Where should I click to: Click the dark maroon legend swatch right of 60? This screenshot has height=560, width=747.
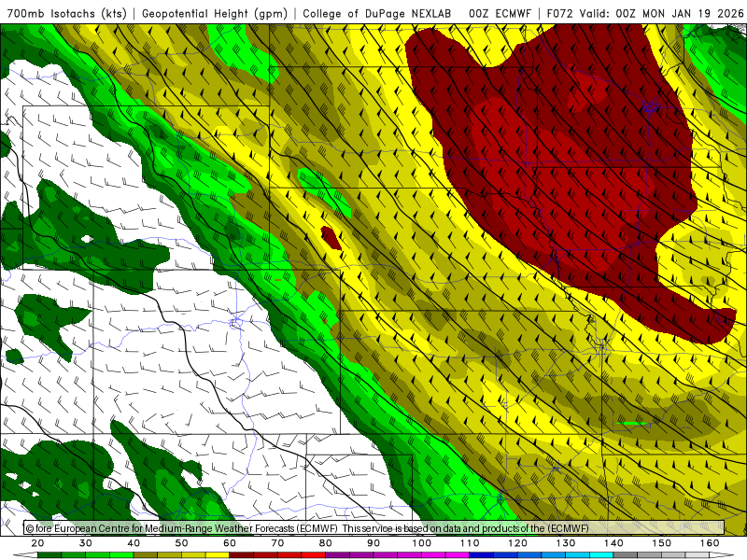click(x=242, y=555)
